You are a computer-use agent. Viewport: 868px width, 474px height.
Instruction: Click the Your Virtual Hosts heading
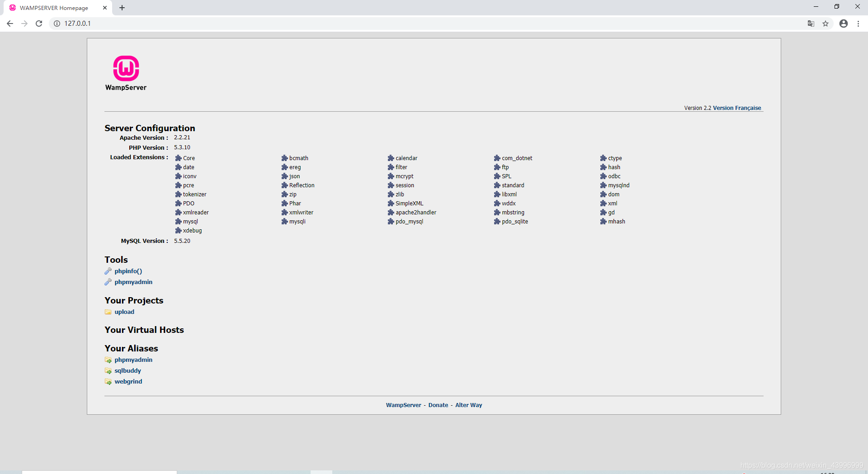tap(144, 330)
